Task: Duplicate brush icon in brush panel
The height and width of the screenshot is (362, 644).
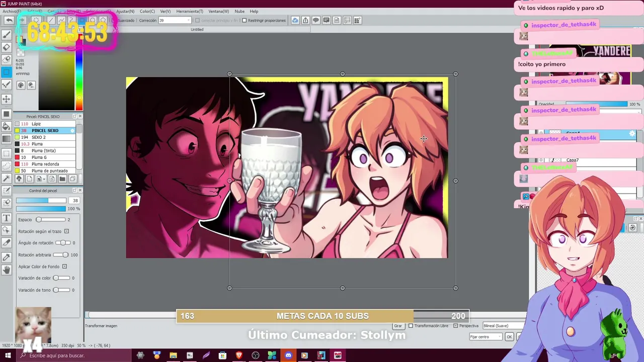Action: [x=72, y=179]
